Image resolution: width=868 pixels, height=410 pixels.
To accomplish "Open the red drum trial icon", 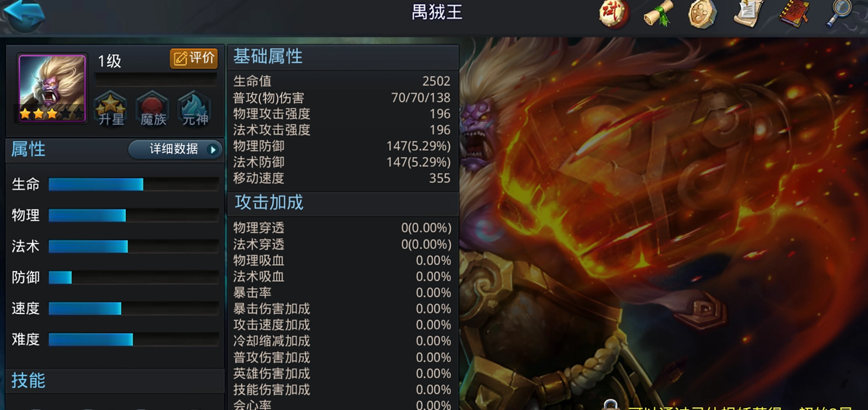I will [x=613, y=13].
